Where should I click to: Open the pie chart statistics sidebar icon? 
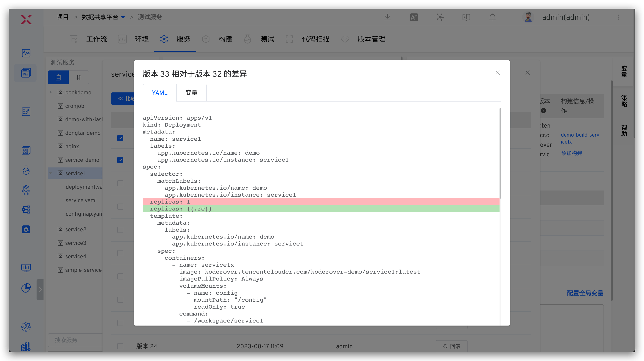pos(26,288)
